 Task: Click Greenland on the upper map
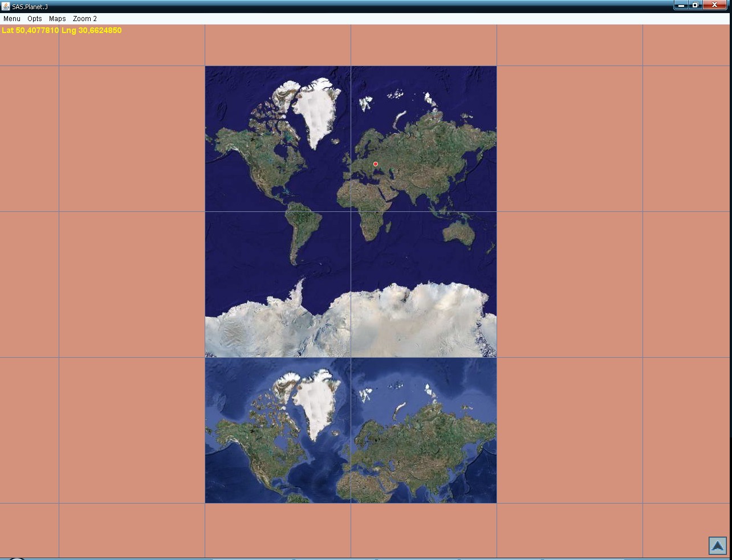click(314, 111)
